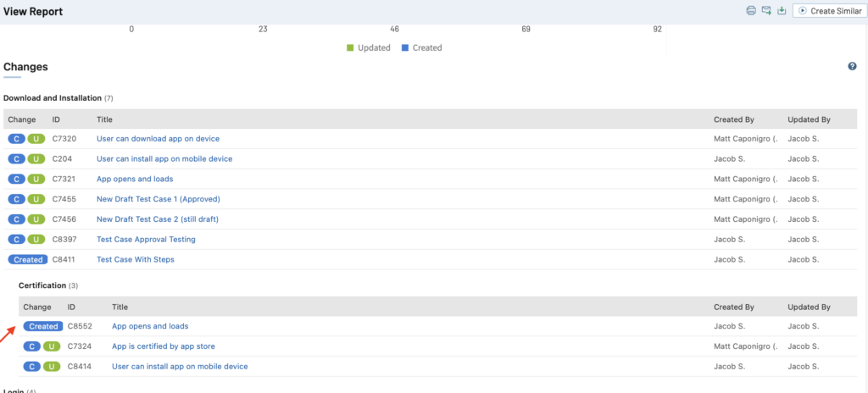This screenshot has height=393, width=868.
Task: Click the print report icon
Action: pos(750,11)
